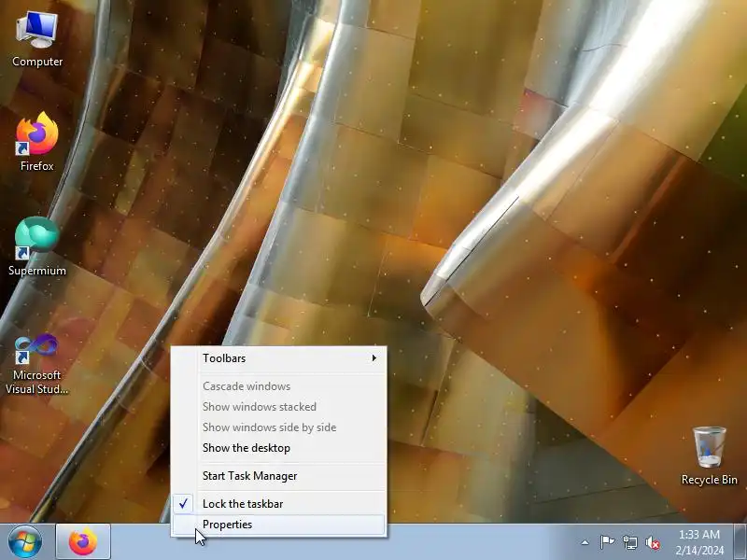
Task: Open the Action Center flag icon
Action: (x=607, y=542)
